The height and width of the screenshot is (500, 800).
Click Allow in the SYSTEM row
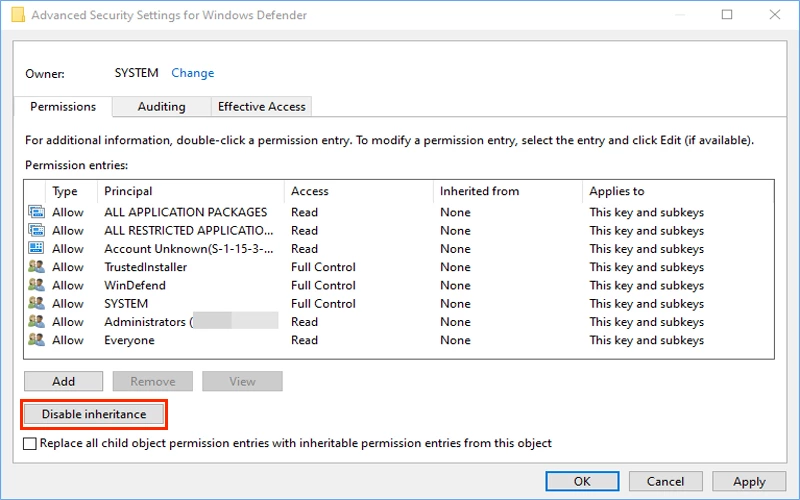[x=68, y=304]
